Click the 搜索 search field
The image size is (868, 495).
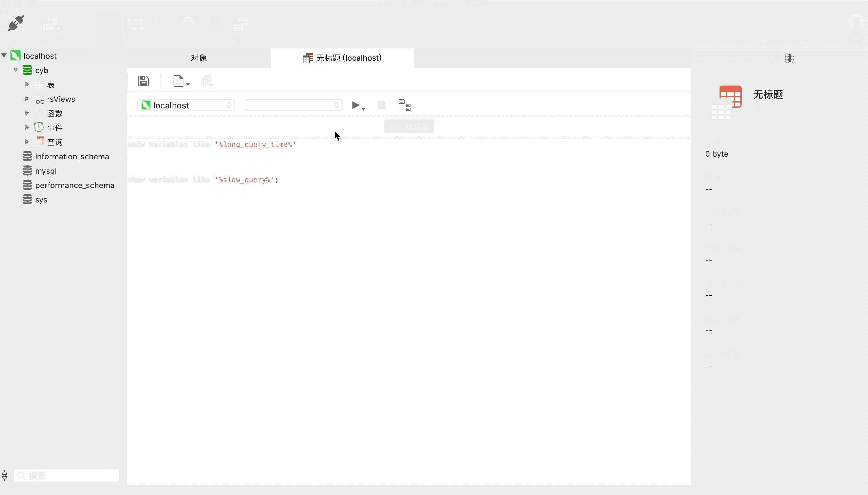tap(66, 475)
